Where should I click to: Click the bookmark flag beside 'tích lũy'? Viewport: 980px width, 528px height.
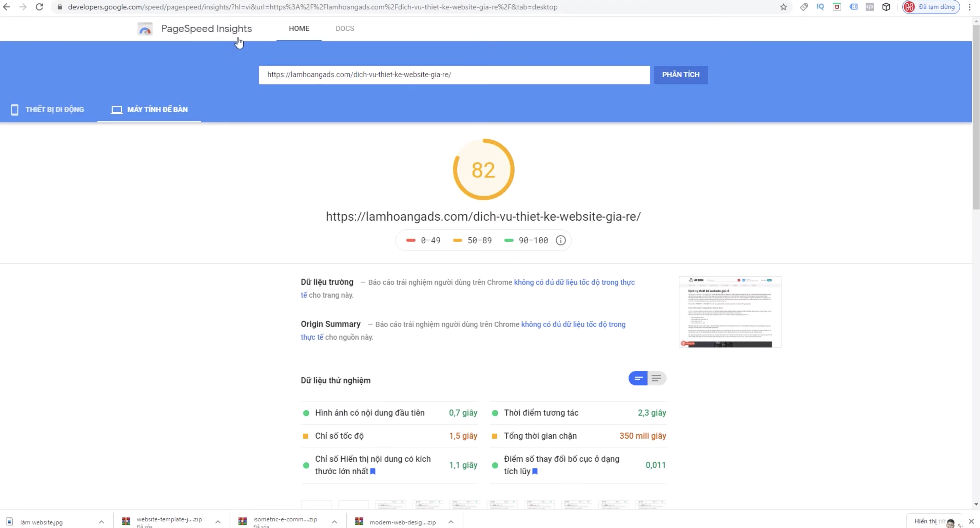click(x=535, y=471)
